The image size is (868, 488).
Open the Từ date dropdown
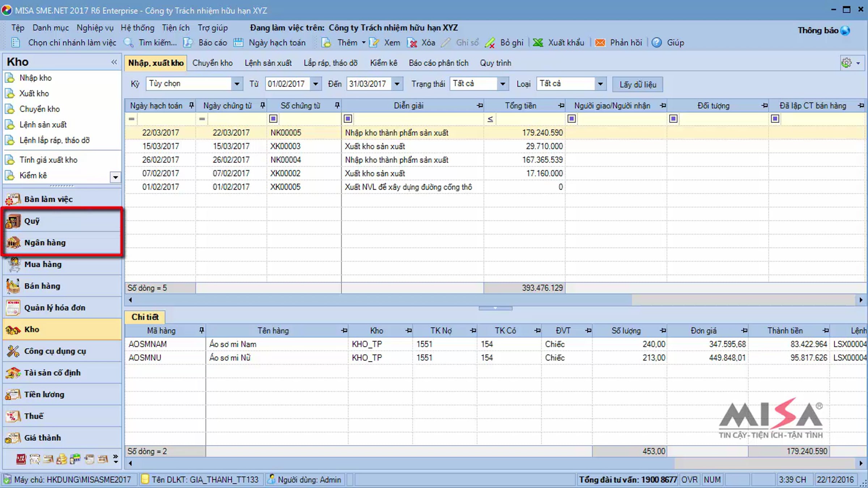316,84
